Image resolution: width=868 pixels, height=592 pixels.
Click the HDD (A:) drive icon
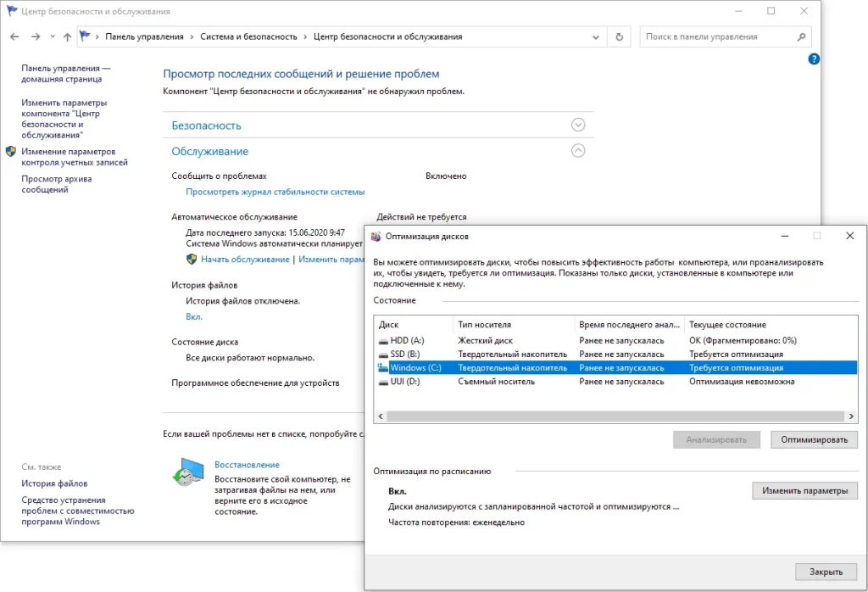point(383,341)
